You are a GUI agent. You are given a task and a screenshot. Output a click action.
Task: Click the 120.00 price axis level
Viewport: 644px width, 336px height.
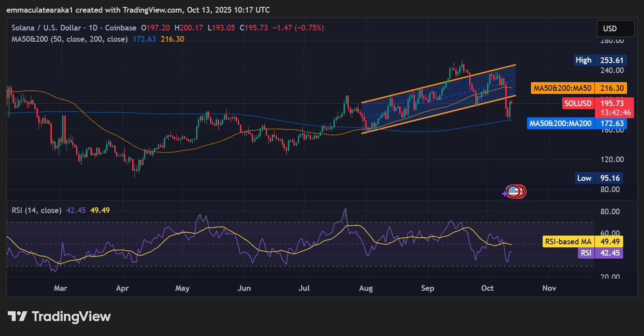(611, 160)
